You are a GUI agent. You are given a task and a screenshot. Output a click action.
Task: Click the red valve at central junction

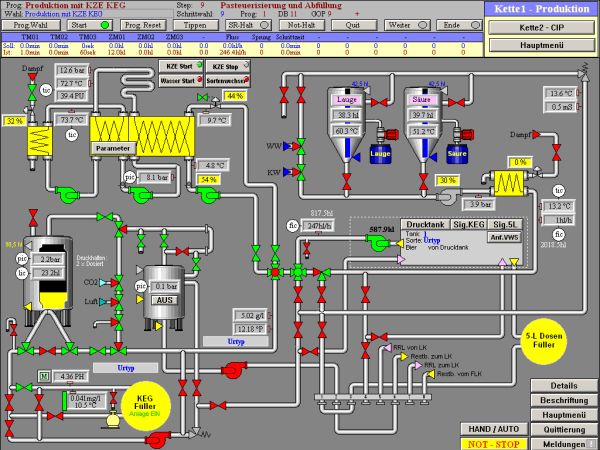point(274,272)
